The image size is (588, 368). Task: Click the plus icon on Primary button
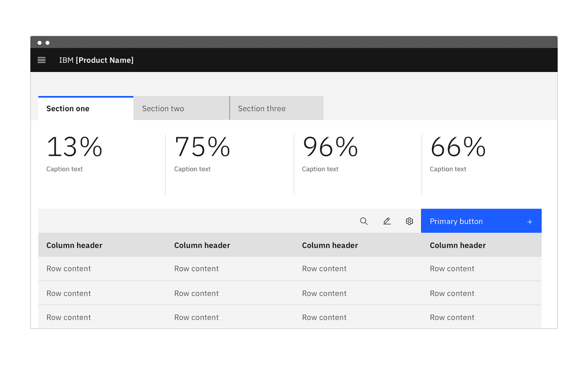(x=529, y=221)
